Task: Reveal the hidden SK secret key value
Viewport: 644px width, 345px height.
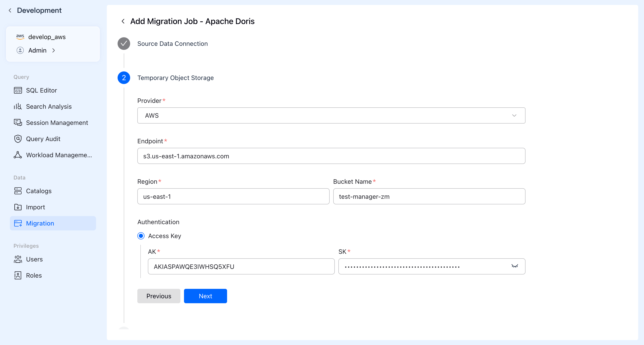Action: tap(515, 266)
